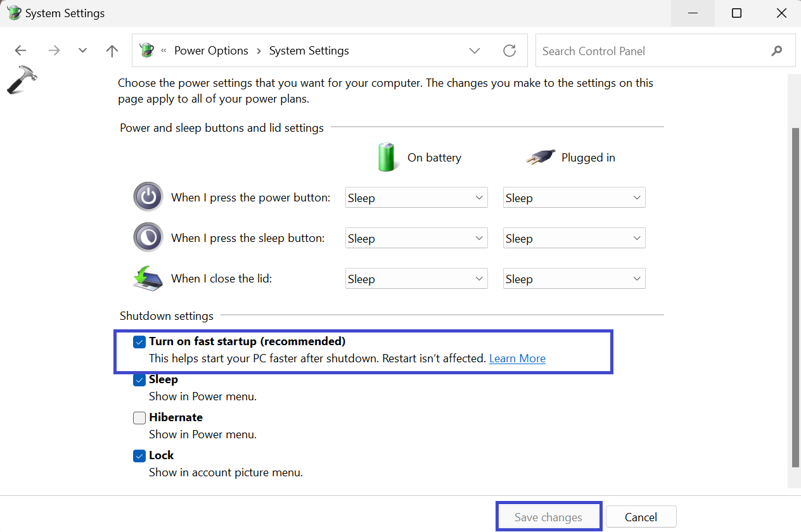The height and width of the screenshot is (532, 801).
Task: Enable the Hibernate checkbox
Action: click(139, 418)
